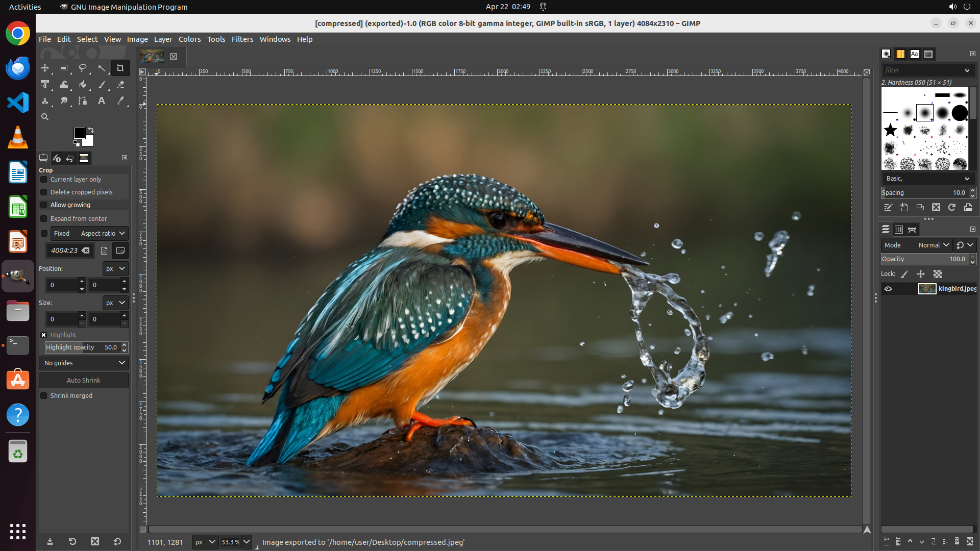Select the Bucket Fill tool

[83, 85]
